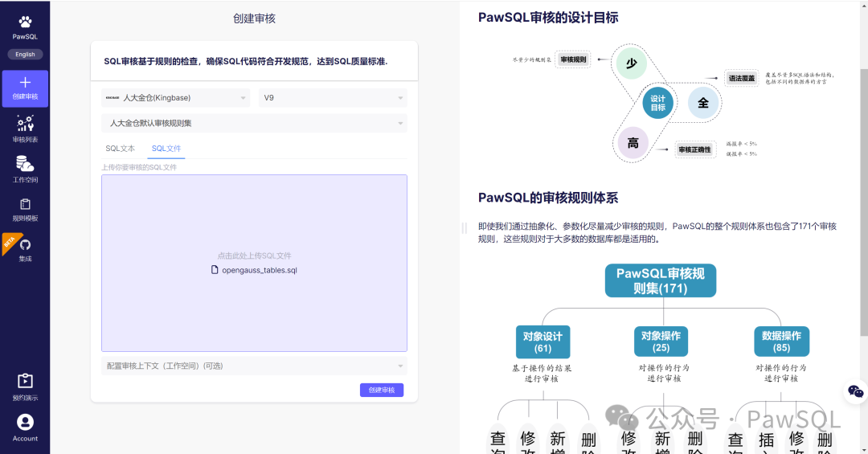This screenshot has height=454, width=868.
Task: Switch to the SQL文本 tab
Action: coord(120,149)
